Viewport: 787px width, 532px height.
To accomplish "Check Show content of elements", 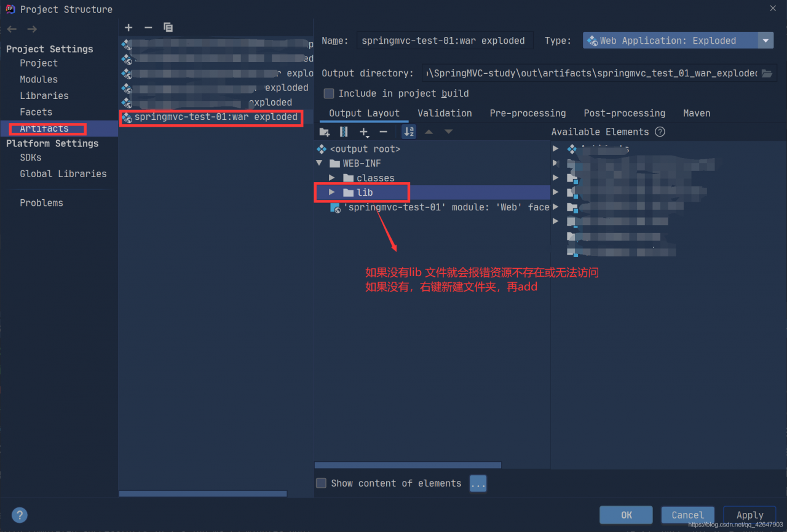I will tap(321, 483).
